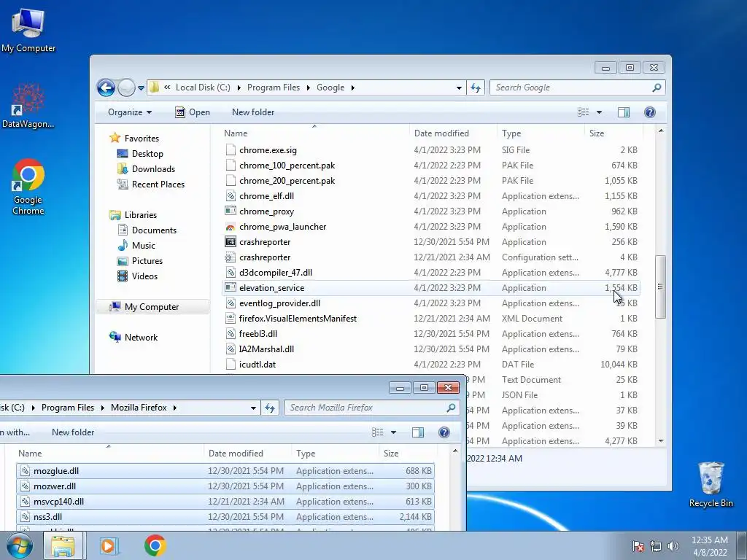
Task: Select chrome_elf.dll file row
Action: (430, 196)
